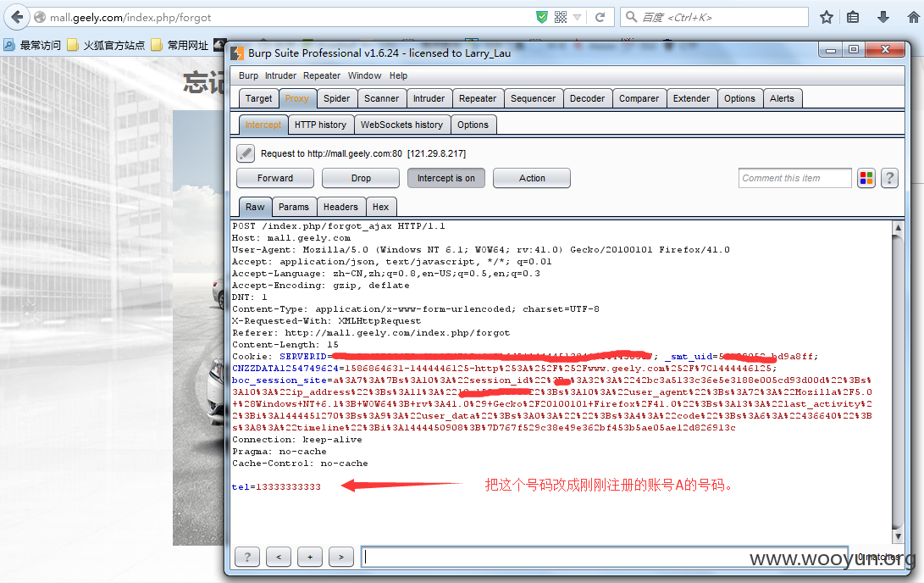Click the green shield security icon
Viewport: 924px width, 583px height.
point(541,17)
